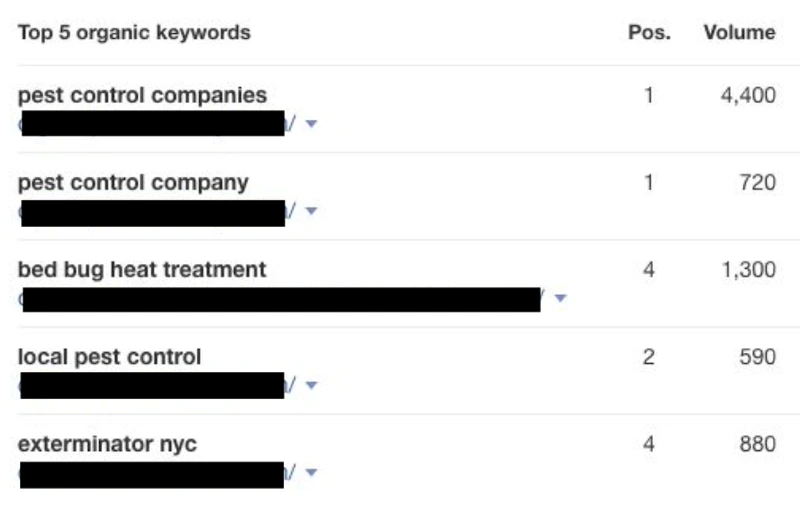800x511 pixels.
Task: Click the Volume column header
Action: click(x=739, y=33)
